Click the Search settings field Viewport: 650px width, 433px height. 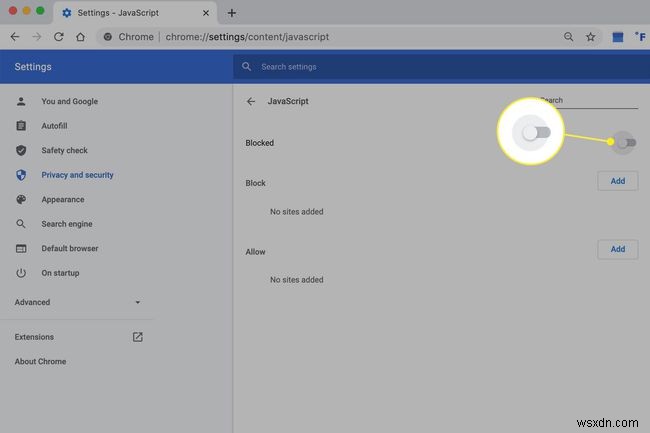click(x=441, y=67)
